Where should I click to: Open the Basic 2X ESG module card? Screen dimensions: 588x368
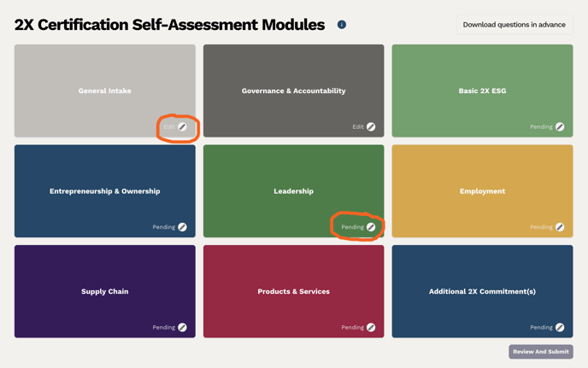click(x=482, y=91)
